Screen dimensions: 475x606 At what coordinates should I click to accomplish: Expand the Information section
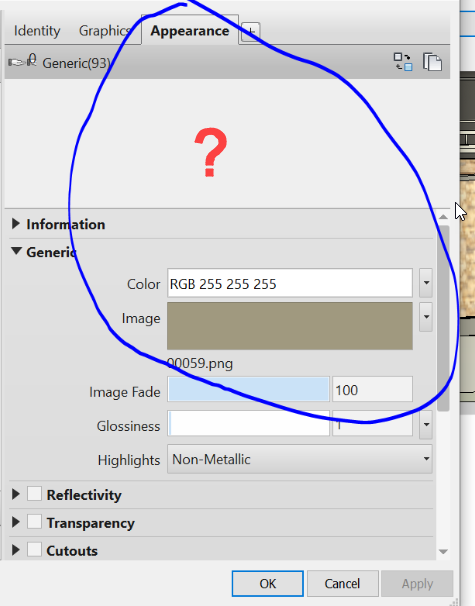[16, 224]
